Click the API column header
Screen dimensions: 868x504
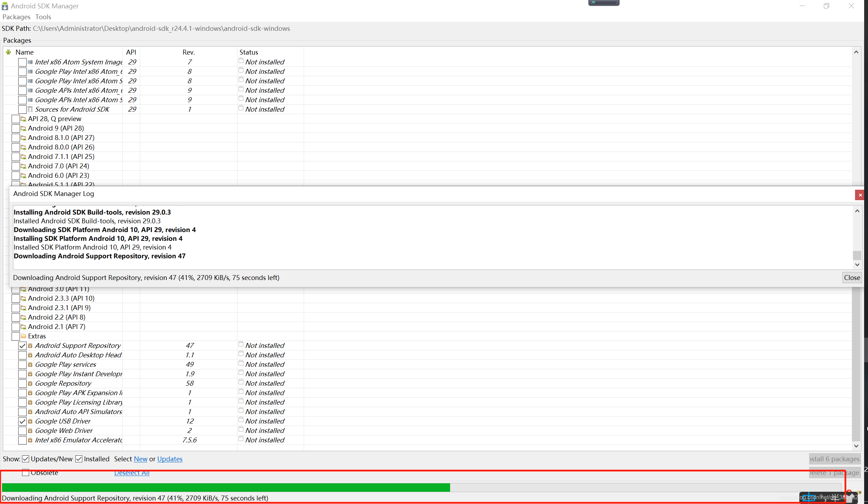(x=131, y=52)
